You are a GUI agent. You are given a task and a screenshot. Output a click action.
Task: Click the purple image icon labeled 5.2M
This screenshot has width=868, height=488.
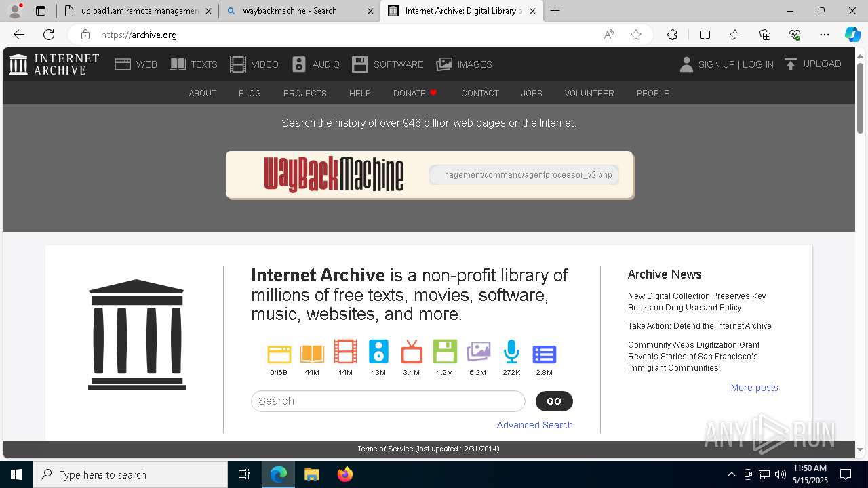tap(478, 352)
